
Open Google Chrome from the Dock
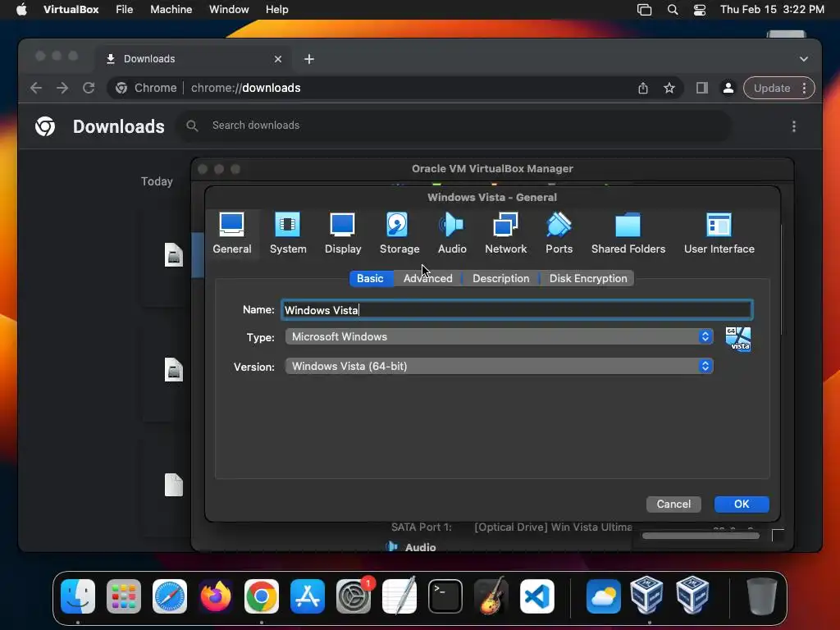262,596
